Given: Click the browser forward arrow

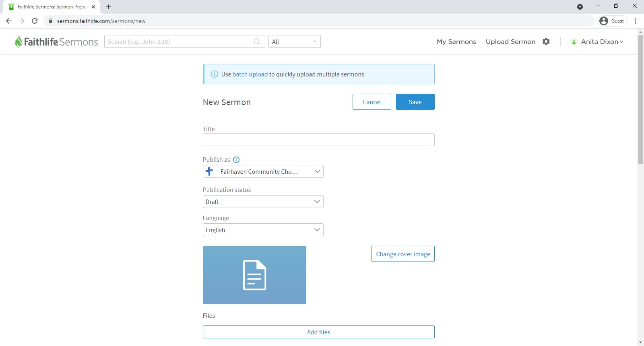Looking at the screenshot, I should (22, 21).
